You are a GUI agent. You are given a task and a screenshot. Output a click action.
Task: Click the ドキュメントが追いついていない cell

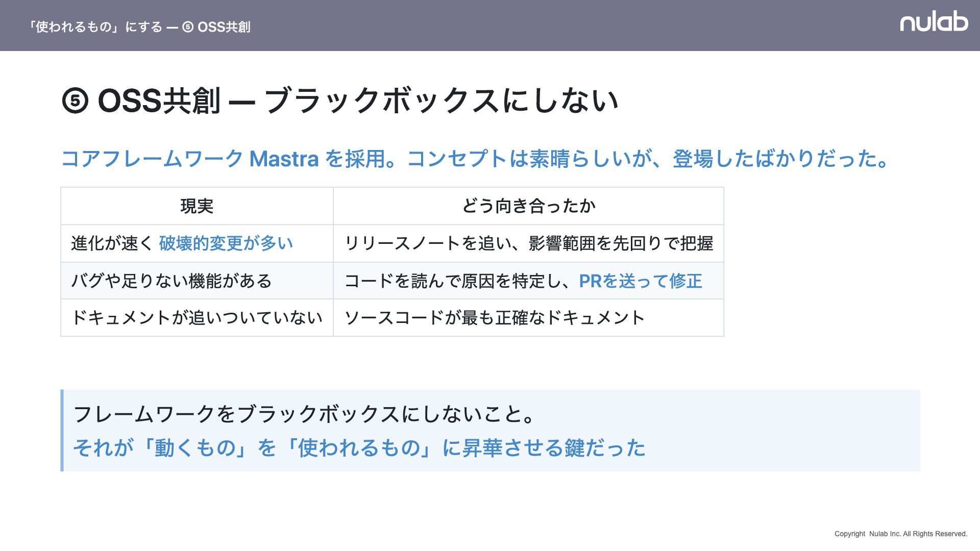tap(197, 318)
